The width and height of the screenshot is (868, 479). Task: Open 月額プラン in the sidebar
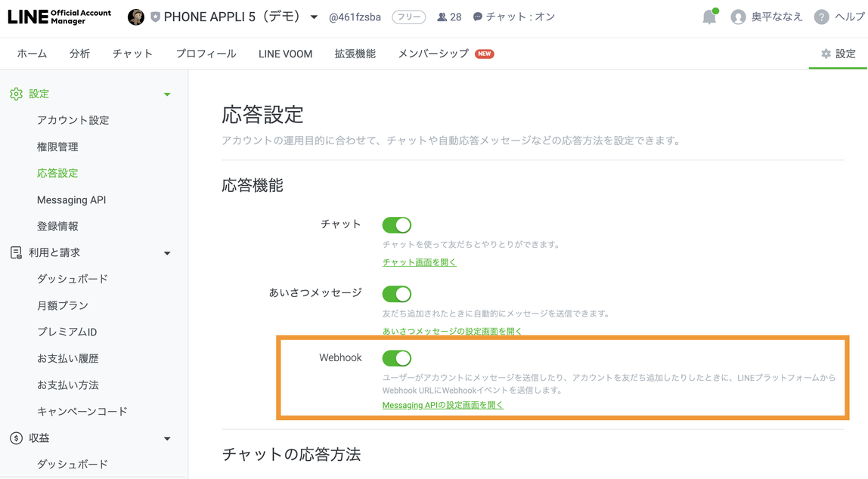click(63, 305)
